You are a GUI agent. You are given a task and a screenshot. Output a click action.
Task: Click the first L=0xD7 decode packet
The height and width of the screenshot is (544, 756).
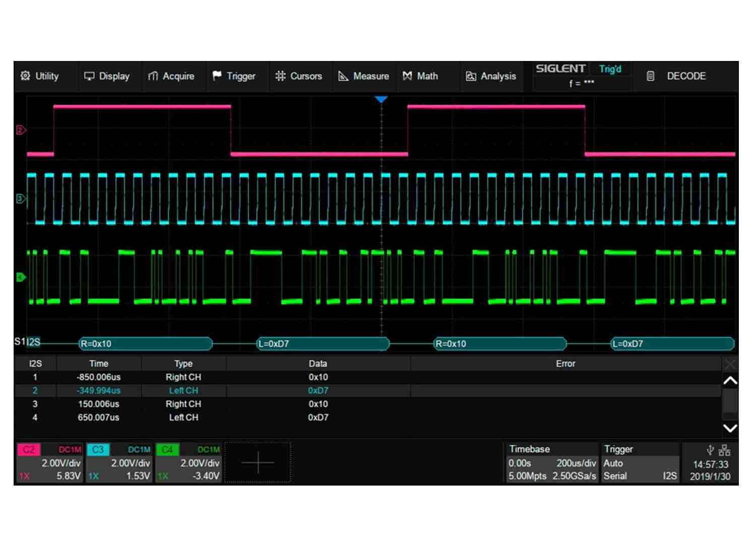[323, 344]
